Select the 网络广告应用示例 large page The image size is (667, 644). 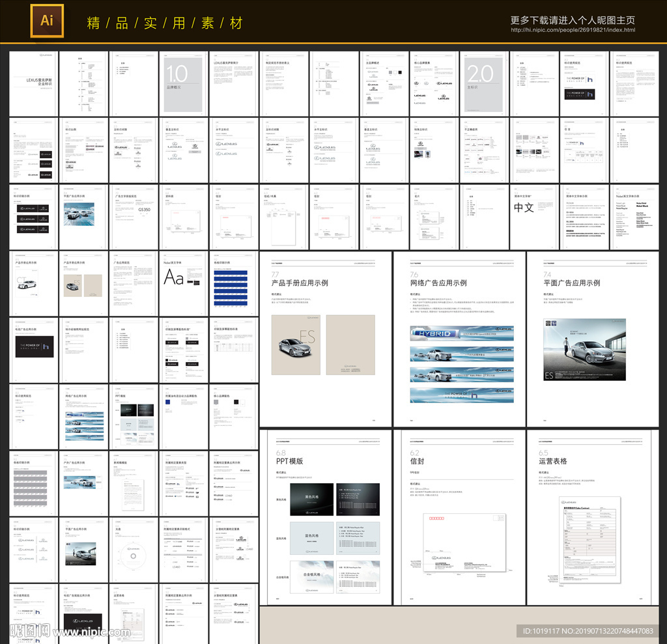459,339
